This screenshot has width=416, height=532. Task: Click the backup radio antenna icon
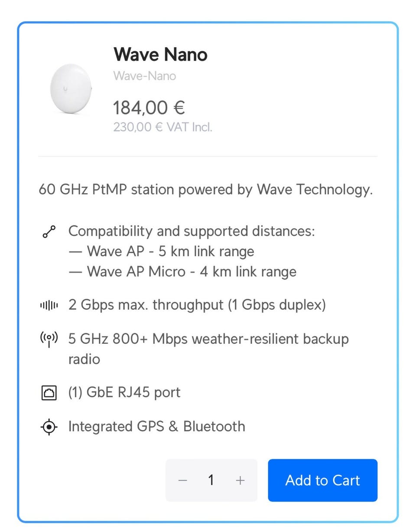pos(49,339)
